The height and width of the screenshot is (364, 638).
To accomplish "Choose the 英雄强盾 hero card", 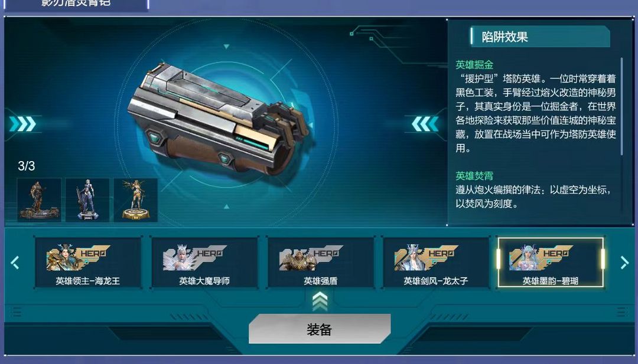I will point(321,263).
